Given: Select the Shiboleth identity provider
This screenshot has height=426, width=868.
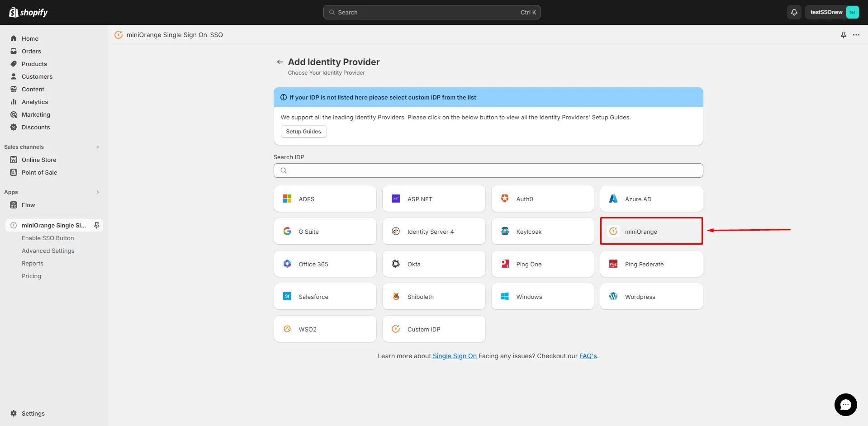Looking at the screenshot, I should (434, 296).
